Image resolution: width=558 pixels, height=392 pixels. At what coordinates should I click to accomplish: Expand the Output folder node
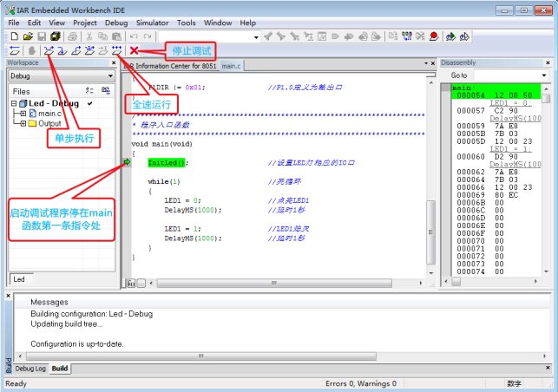coord(23,123)
